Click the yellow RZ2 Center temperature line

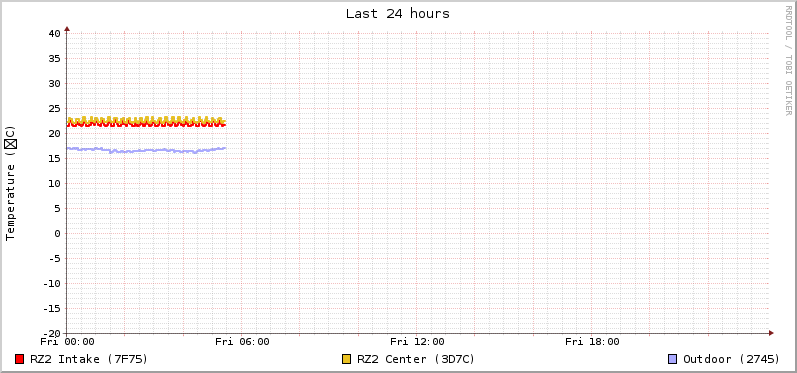(146, 120)
